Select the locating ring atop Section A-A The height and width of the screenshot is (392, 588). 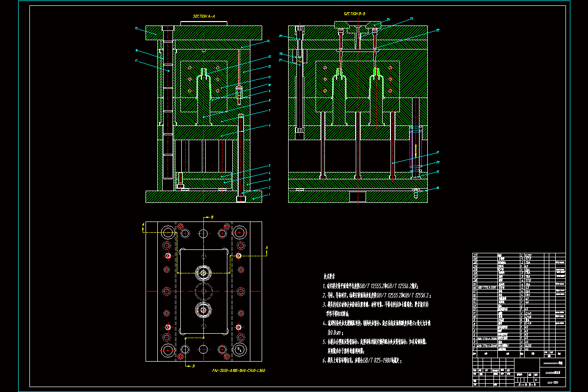204,23
